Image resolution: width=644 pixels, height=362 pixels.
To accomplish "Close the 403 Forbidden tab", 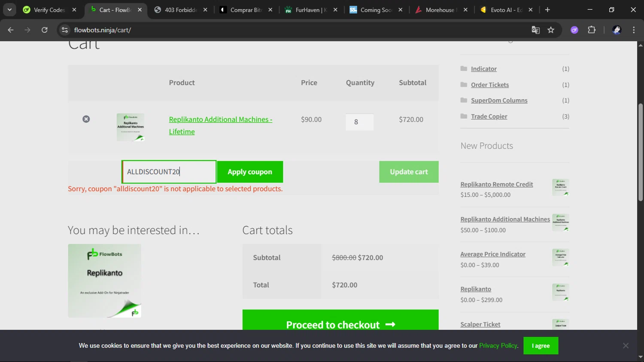I will (x=205, y=10).
